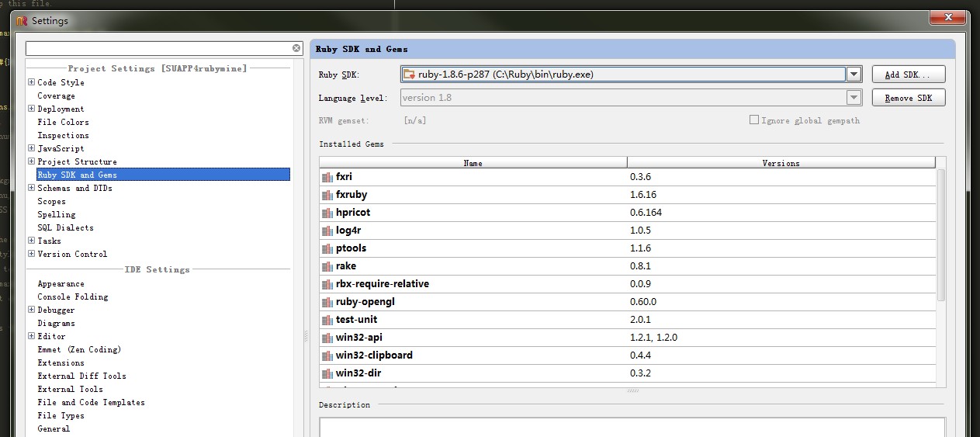
Task: Open Extensions settings
Action: [x=61, y=363]
